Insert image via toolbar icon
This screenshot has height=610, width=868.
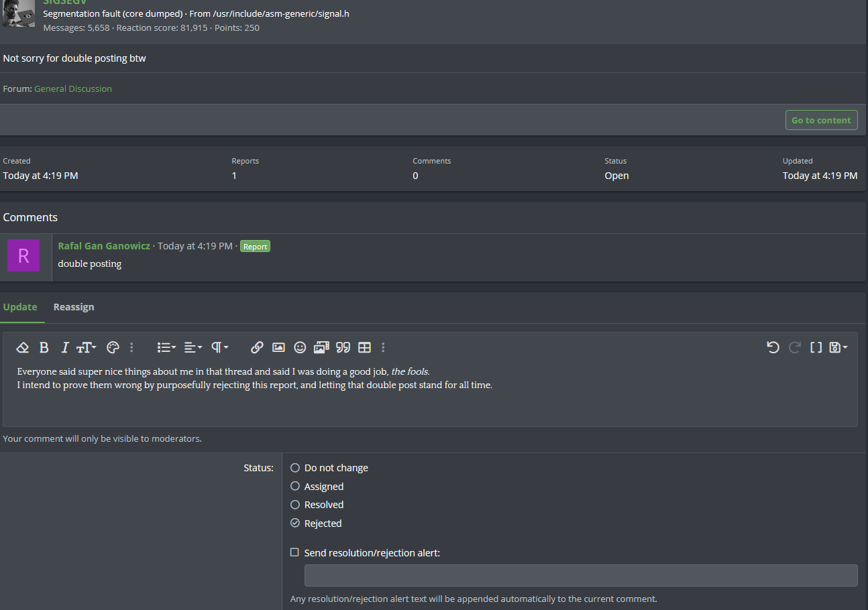[x=278, y=347]
